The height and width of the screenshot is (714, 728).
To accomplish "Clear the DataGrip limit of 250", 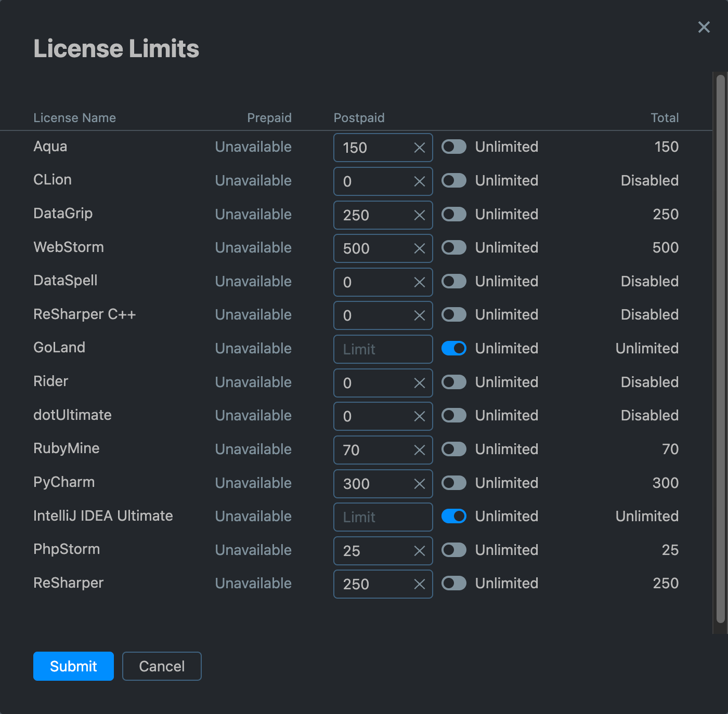I will tap(419, 215).
